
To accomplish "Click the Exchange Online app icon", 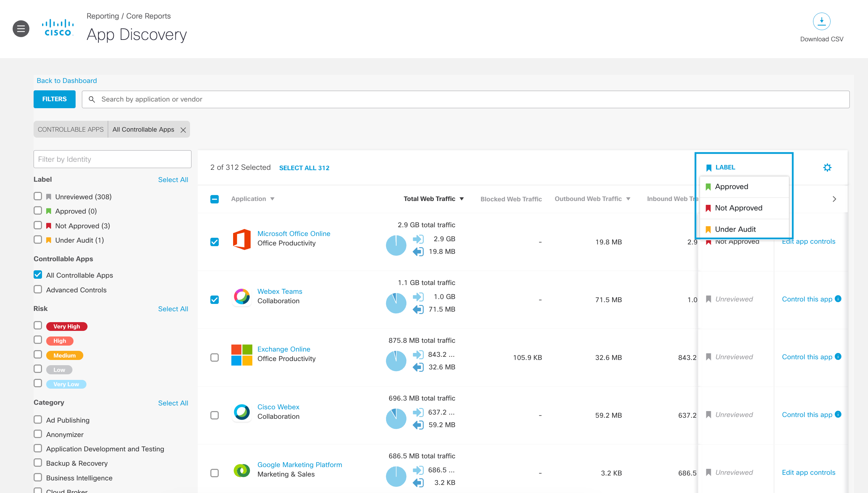I will pyautogui.click(x=241, y=355).
